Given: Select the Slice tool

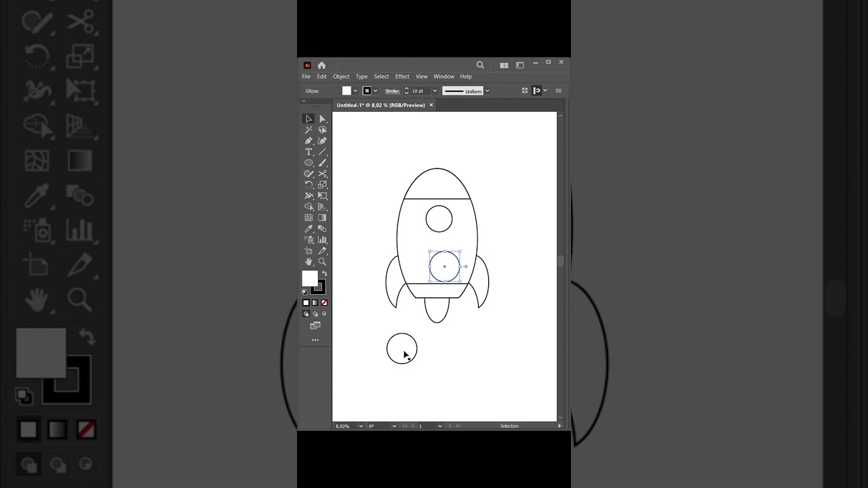Looking at the screenshot, I should [x=322, y=250].
